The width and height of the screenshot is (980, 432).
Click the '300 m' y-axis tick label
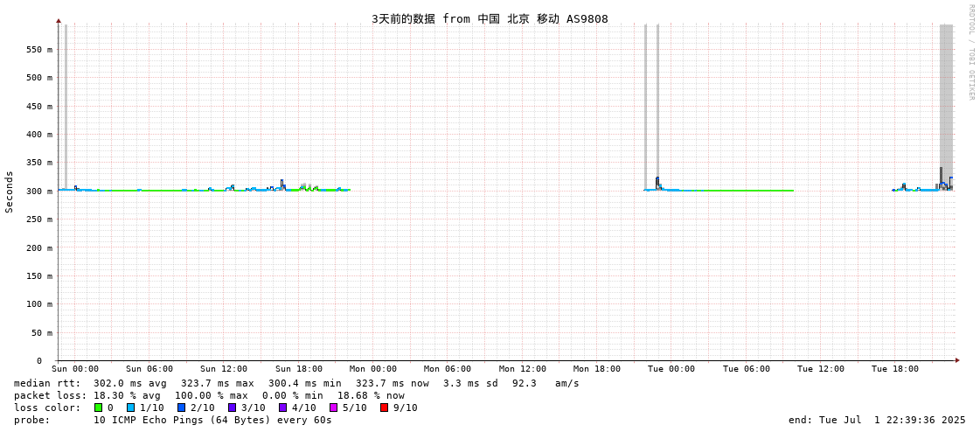click(x=40, y=192)
